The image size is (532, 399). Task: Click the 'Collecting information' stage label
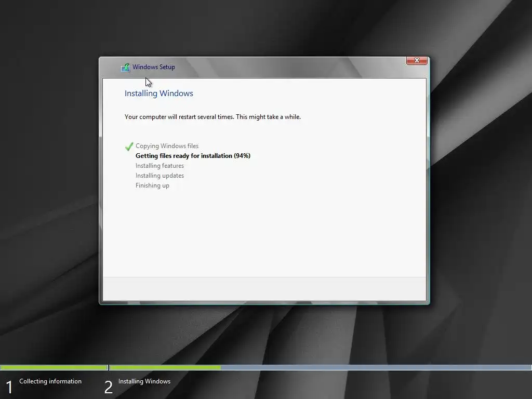coord(50,381)
